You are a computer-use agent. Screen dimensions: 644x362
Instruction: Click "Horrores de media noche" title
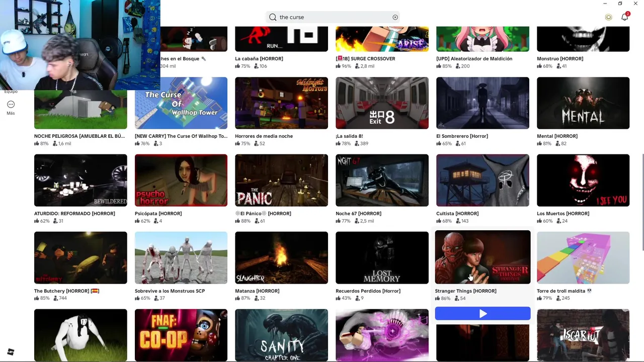coord(264,136)
